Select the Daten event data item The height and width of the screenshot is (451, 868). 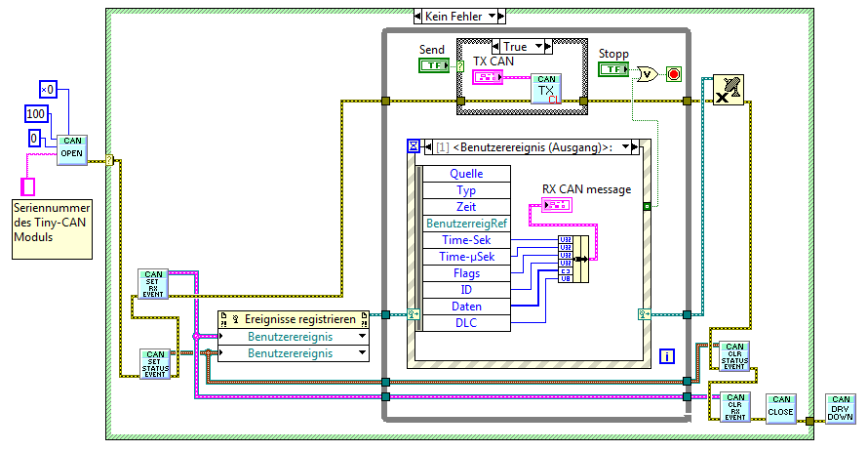pos(466,307)
